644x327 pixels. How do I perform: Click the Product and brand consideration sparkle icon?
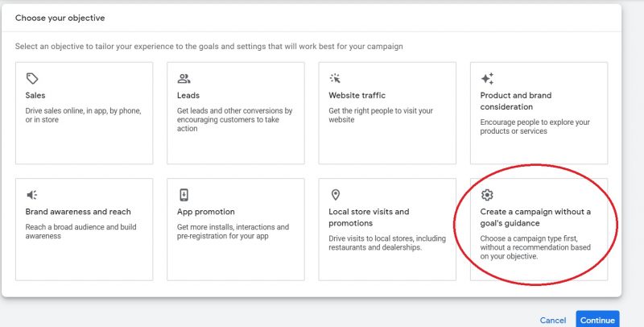487,79
